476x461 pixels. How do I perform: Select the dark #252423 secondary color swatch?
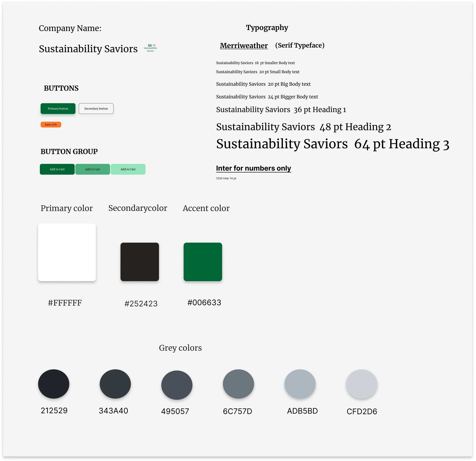point(140,262)
